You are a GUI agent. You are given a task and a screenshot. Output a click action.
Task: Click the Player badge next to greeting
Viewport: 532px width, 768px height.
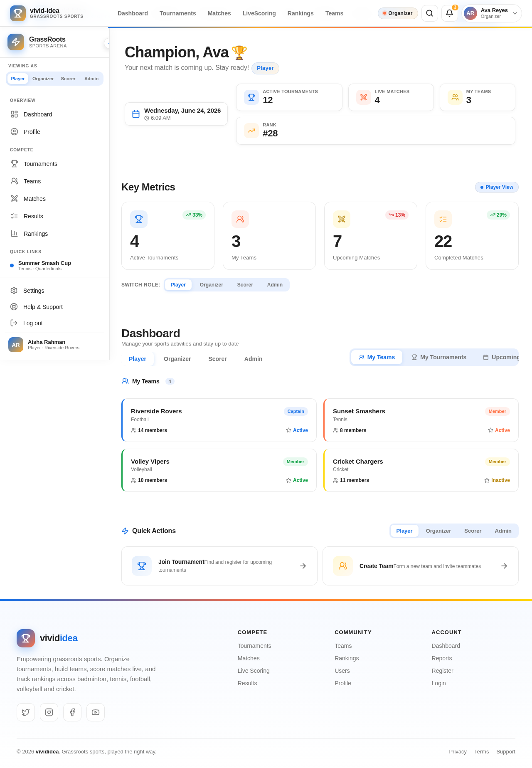[265, 68]
